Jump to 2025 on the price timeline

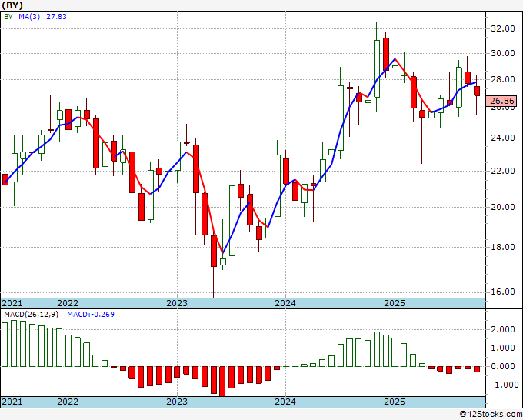(394, 303)
